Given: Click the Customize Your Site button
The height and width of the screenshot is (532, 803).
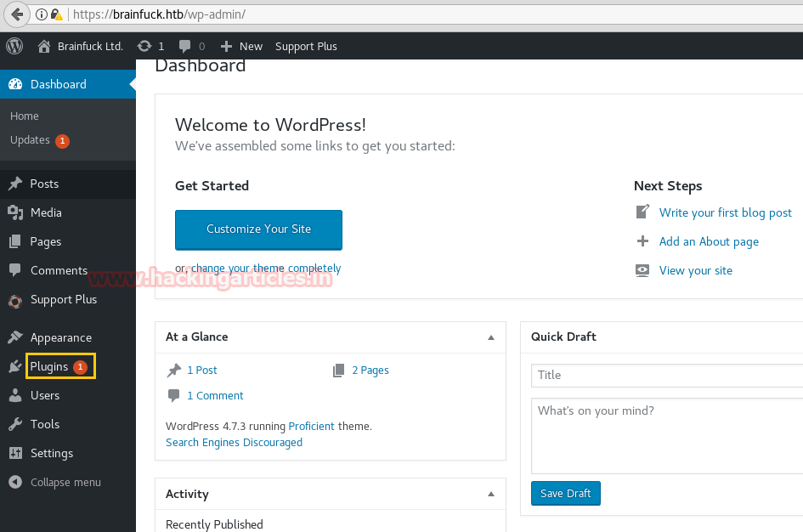Looking at the screenshot, I should (258, 230).
